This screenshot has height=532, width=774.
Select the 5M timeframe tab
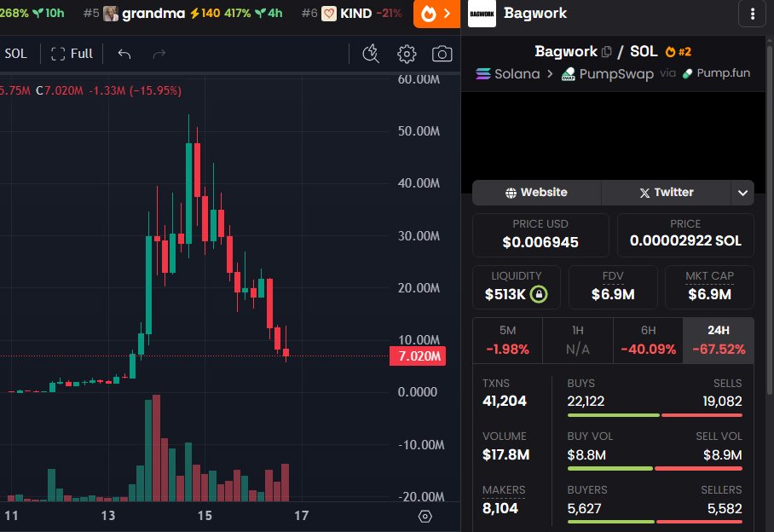(x=507, y=340)
